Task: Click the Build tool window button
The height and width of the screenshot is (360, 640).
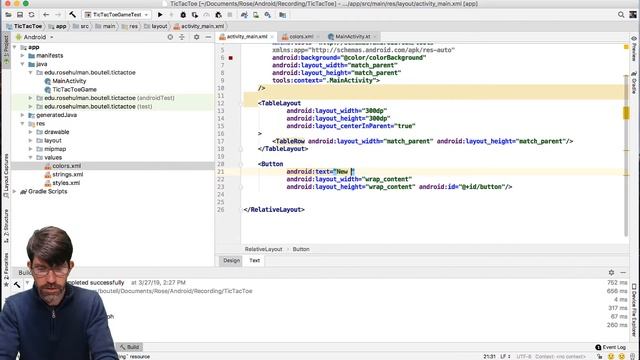Action: 129,347
